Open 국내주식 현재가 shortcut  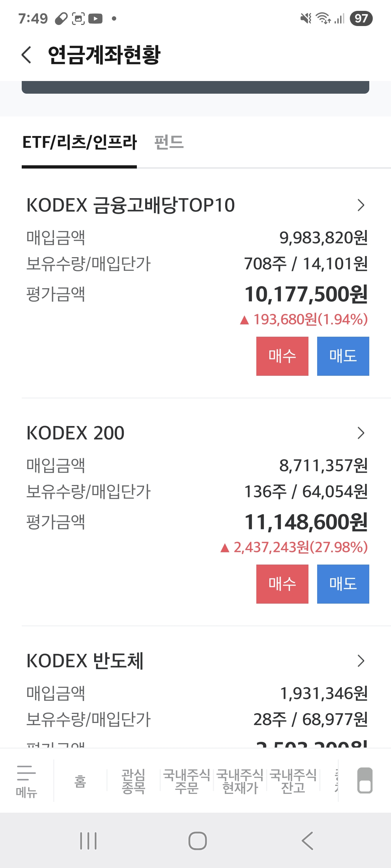[x=240, y=781]
